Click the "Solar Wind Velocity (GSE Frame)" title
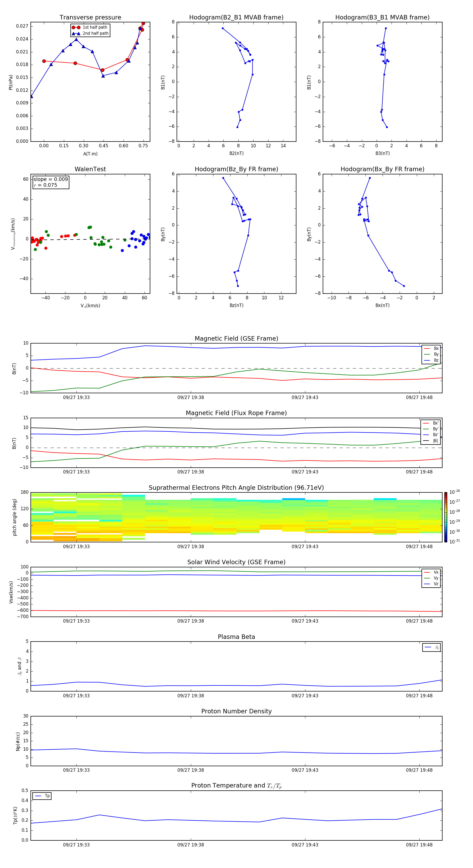 (236, 562)
